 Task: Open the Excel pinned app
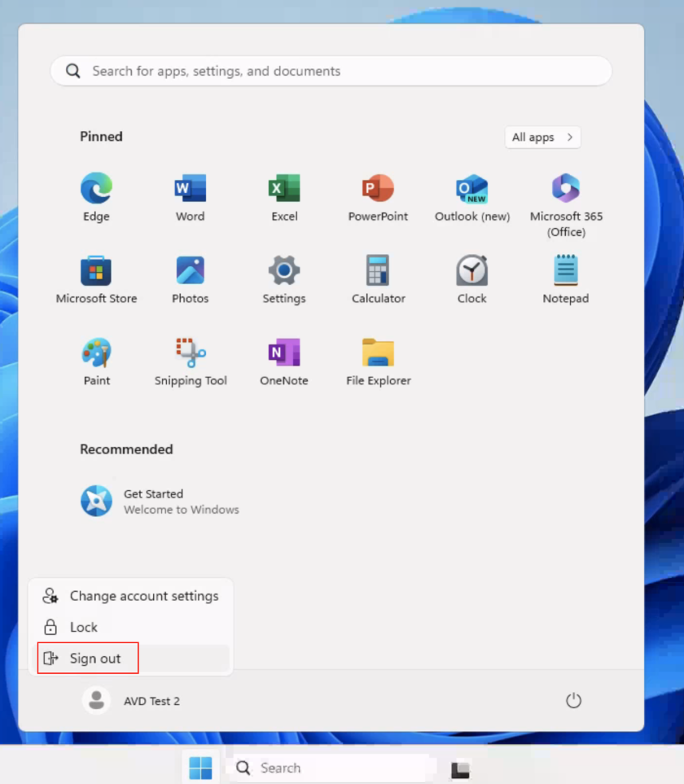[284, 198]
